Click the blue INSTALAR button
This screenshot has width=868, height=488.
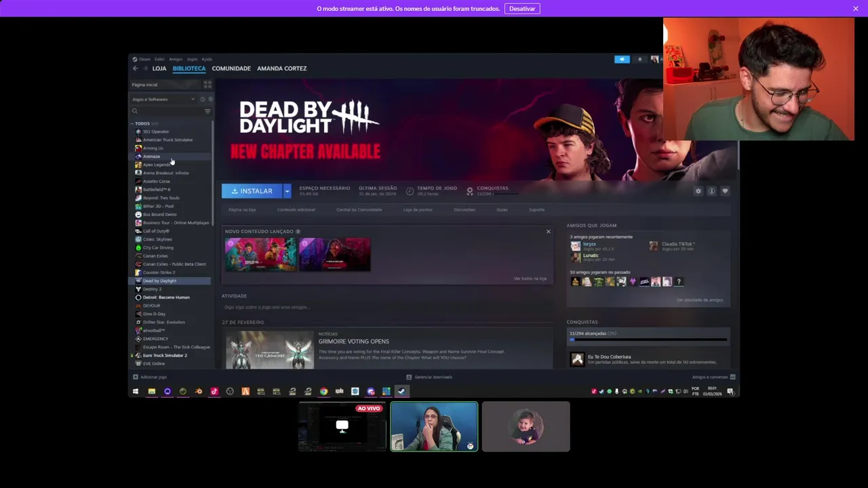(x=252, y=191)
